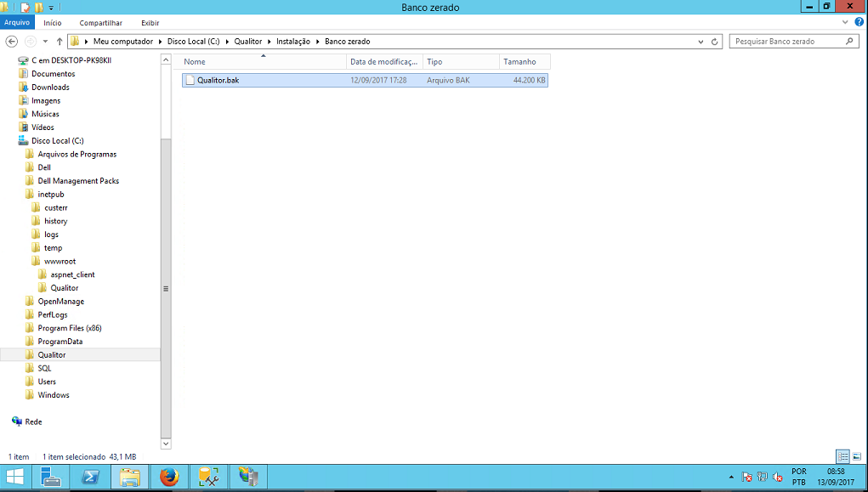Open the Arquivo ribbon tab
This screenshot has height=492, width=868.
(17, 23)
